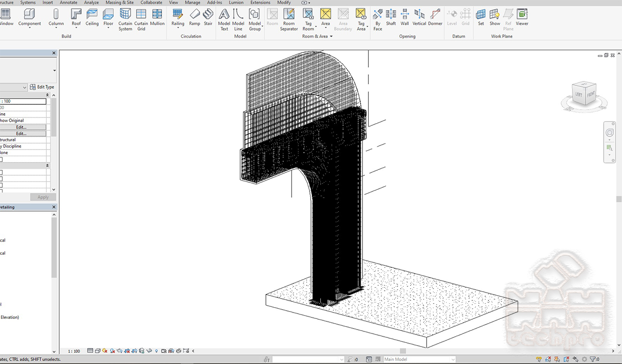This screenshot has height=364, width=622.
Task: Toggle Sun Path in view control bar
Action: [x=104, y=350]
